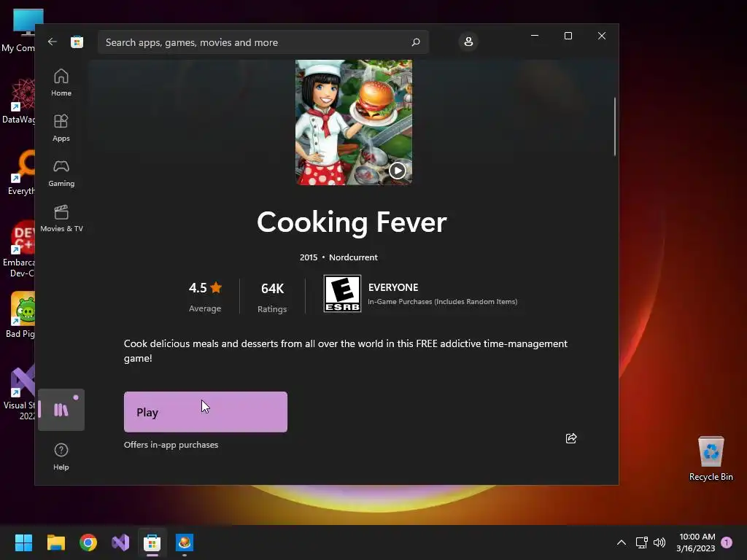747x560 pixels.
Task: Click the search magnifier icon
Action: click(x=415, y=42)
